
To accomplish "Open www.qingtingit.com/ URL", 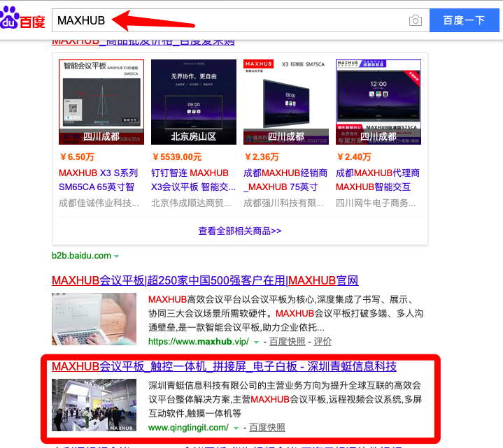I will (188, 428).
